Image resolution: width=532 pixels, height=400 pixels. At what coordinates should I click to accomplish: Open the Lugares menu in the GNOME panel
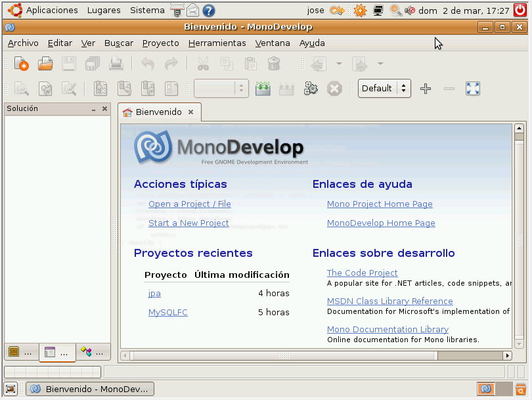(x=104, y=10)
